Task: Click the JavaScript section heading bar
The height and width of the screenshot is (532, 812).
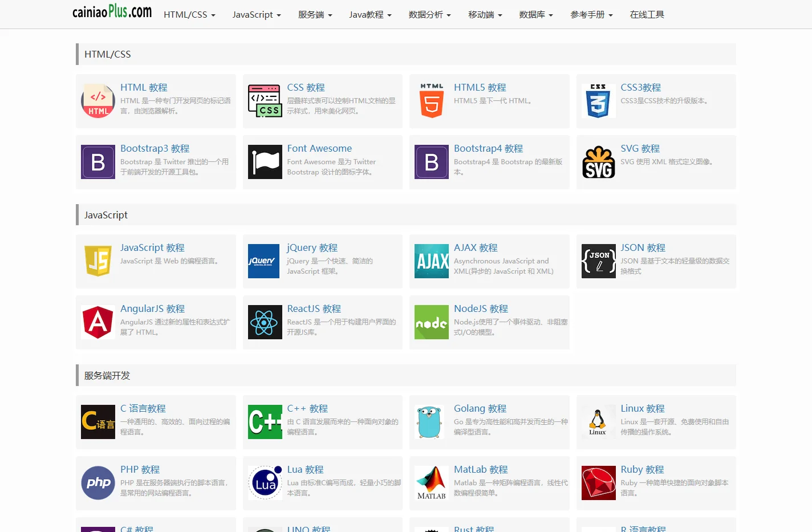Action: (406, 215)
